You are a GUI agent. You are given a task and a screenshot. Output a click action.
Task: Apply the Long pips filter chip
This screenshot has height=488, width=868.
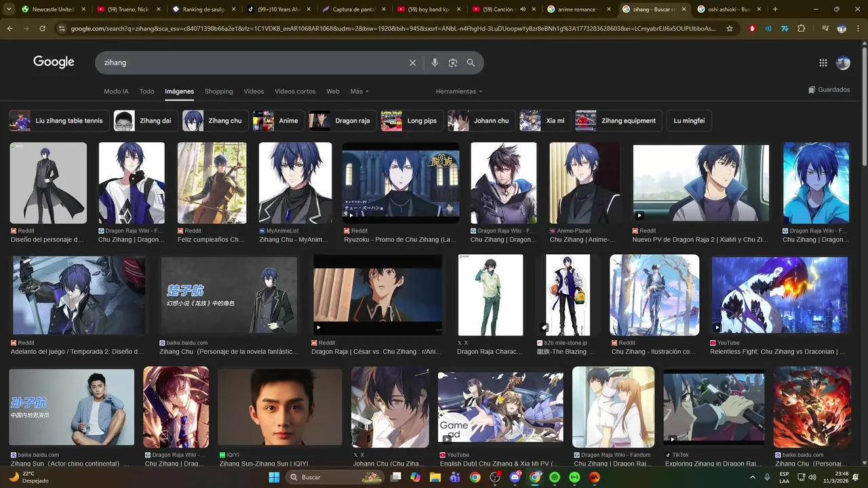[x=412, y=121]
